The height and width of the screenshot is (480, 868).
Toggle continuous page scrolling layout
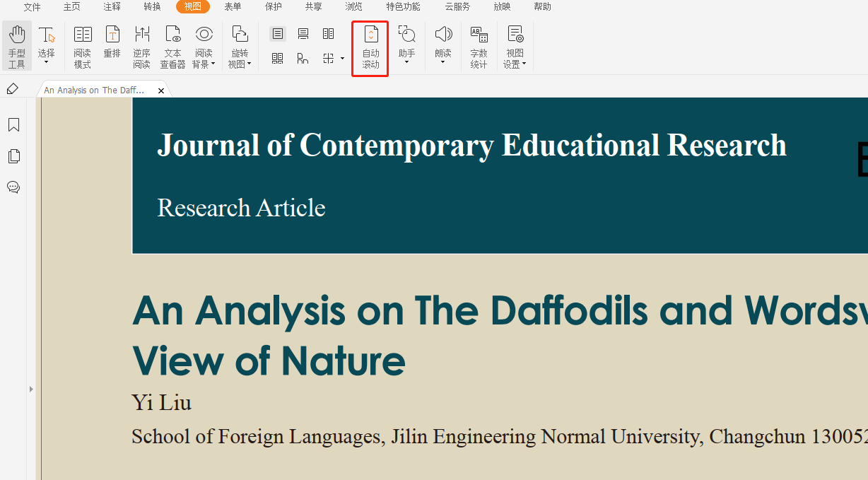click(303, 34)
